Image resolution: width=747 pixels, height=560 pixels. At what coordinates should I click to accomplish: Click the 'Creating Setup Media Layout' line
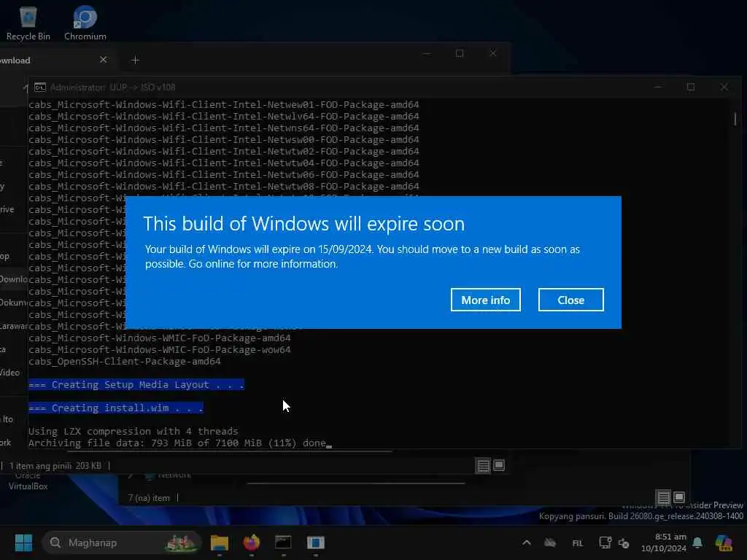[136, 385]
